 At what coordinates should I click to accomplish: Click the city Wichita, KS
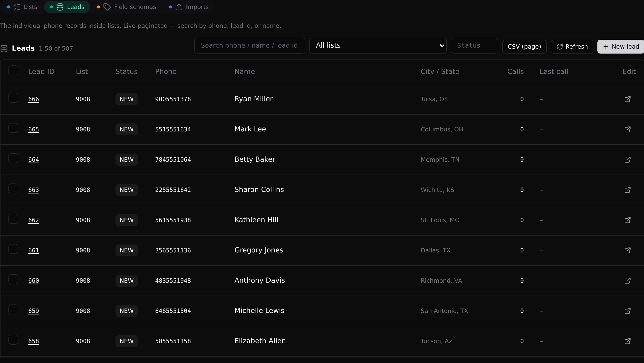[437, 190]
